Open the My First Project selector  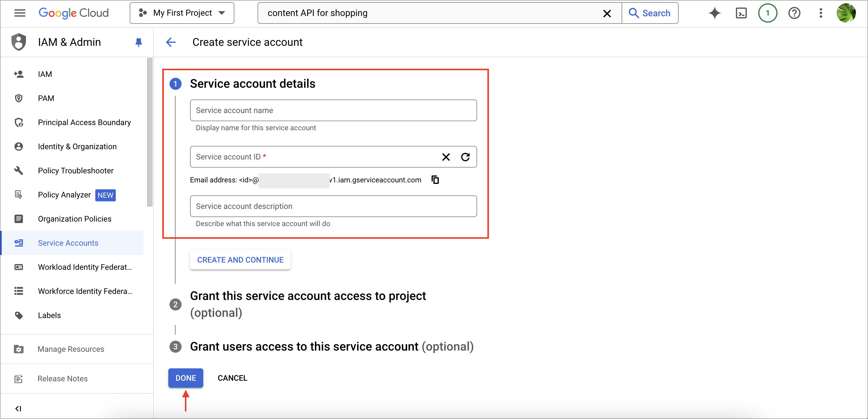(182, 13)
